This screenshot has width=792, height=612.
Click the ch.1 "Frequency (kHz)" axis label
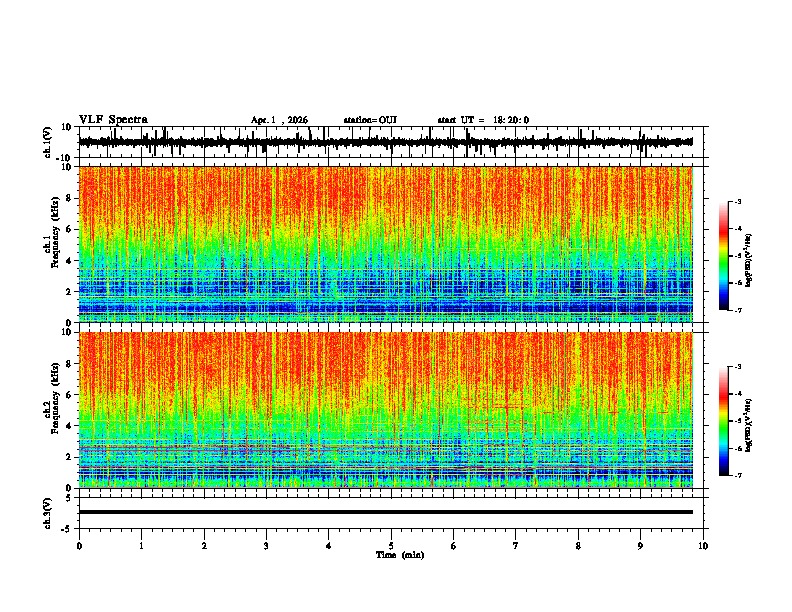click(x=56, y=233)
